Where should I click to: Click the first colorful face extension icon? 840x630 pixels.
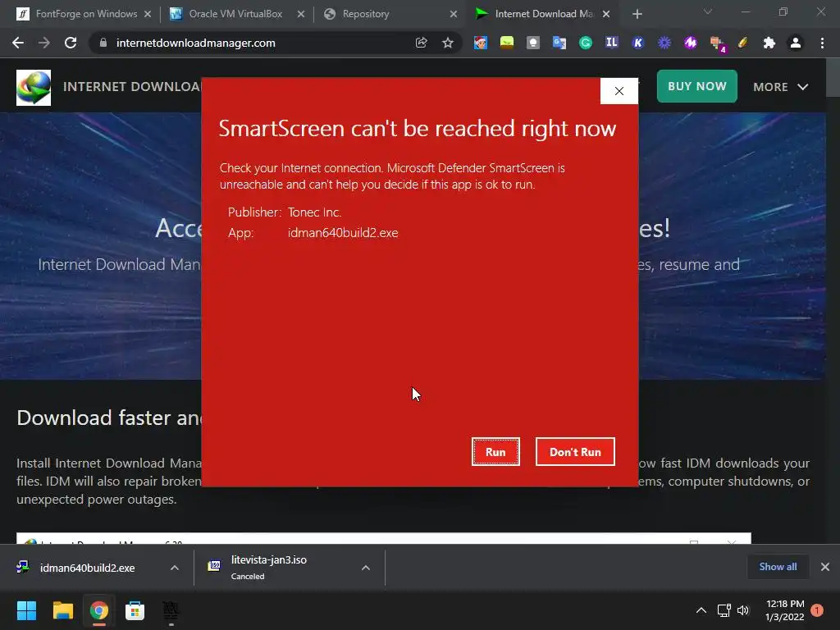[481, 43]
